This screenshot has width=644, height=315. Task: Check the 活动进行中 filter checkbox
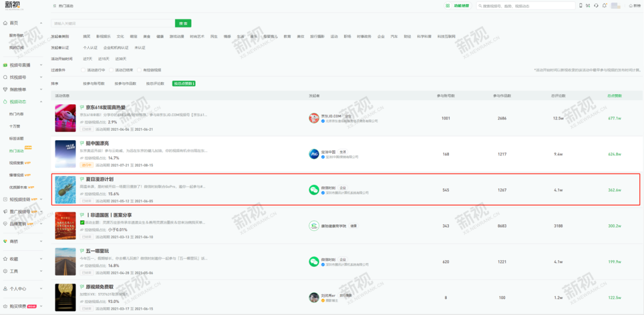83,70
